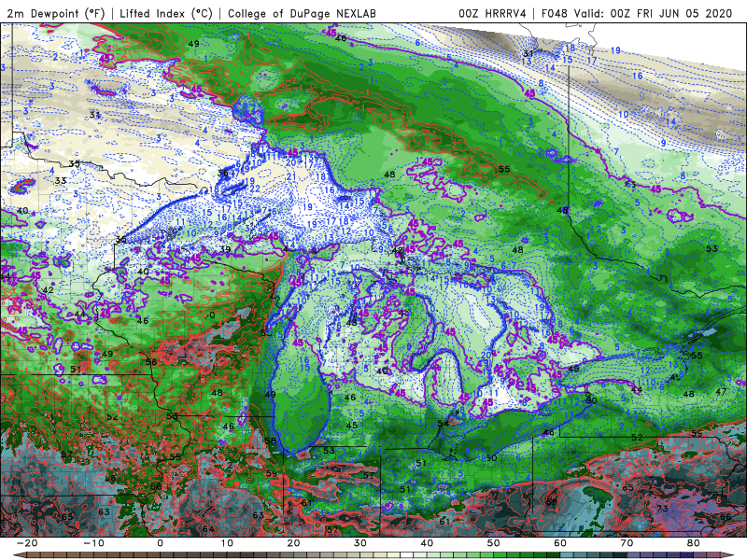
Task: Click the dewpoint value 54 on the map
Action: click(x=443, y=423)
